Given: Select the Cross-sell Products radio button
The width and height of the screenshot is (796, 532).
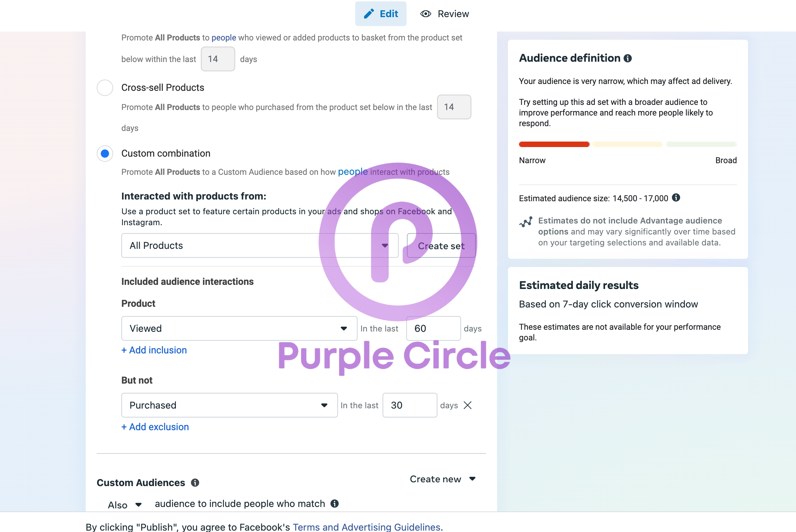Looking at the screenshot, I should click(x=105, y=88).
